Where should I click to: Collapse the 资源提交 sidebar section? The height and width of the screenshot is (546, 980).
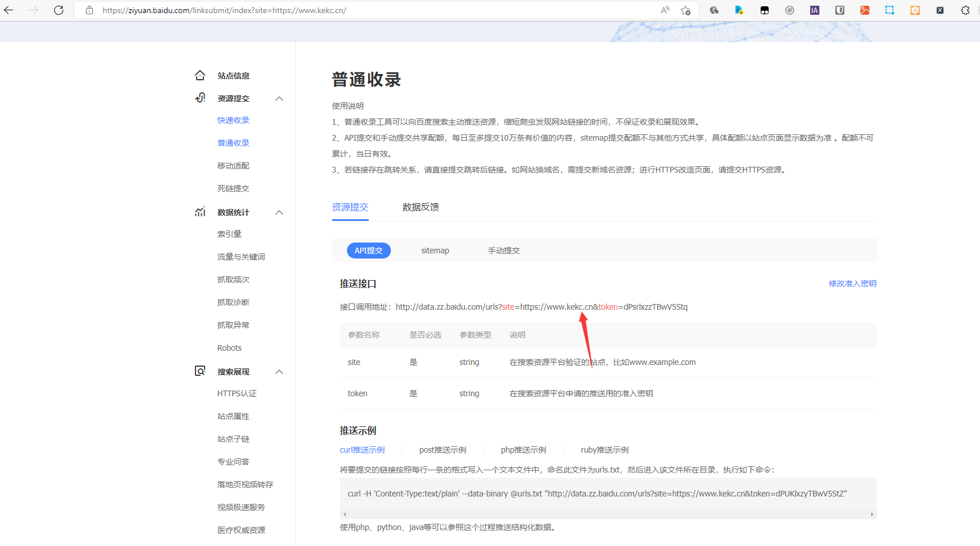point(279,98)
